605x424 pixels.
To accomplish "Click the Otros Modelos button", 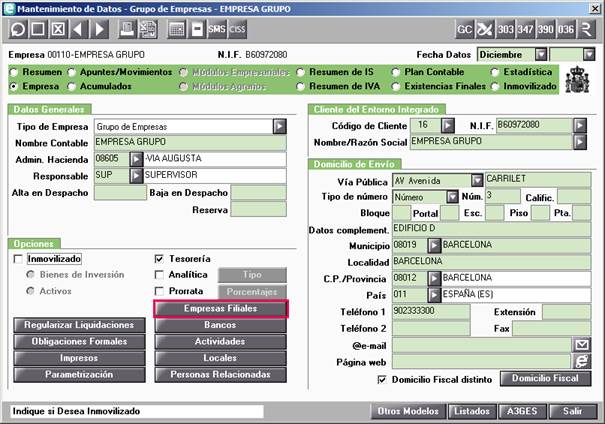I will [408, 411].
